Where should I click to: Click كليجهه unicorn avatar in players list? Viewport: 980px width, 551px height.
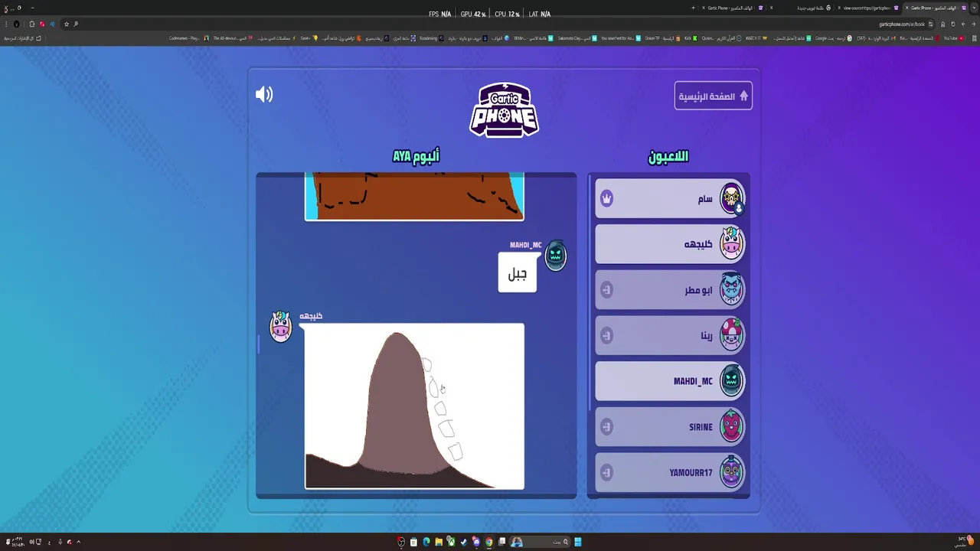click(x=731, y=244)
